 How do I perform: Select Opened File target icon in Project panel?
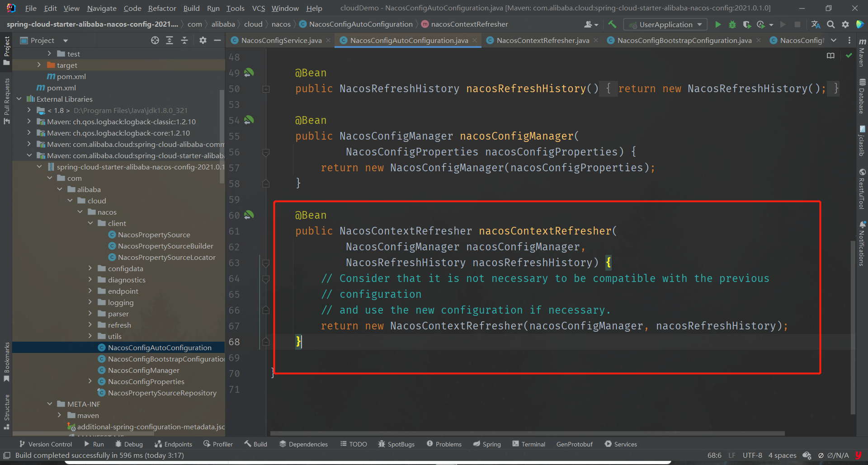(x=155, y=40)
